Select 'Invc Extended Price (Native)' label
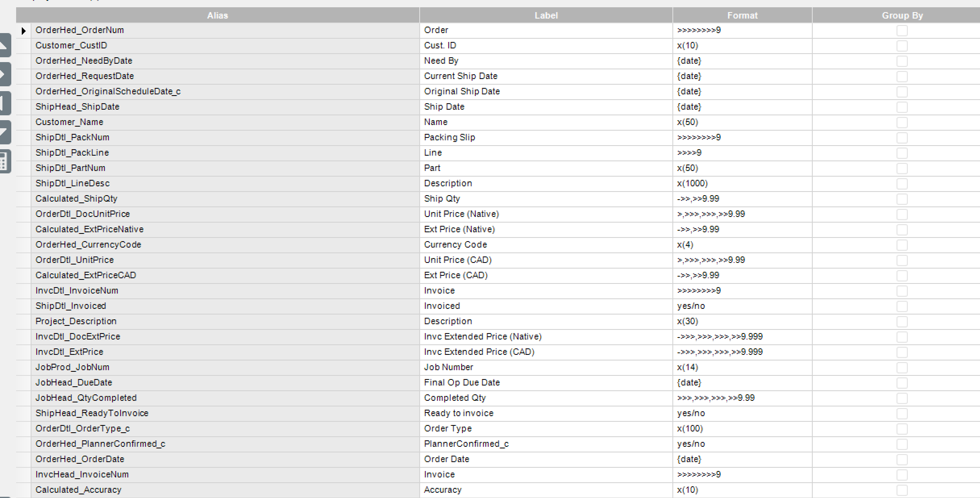Image resolution: width=980 pixels, height=498 pixels. coord(546,337)
